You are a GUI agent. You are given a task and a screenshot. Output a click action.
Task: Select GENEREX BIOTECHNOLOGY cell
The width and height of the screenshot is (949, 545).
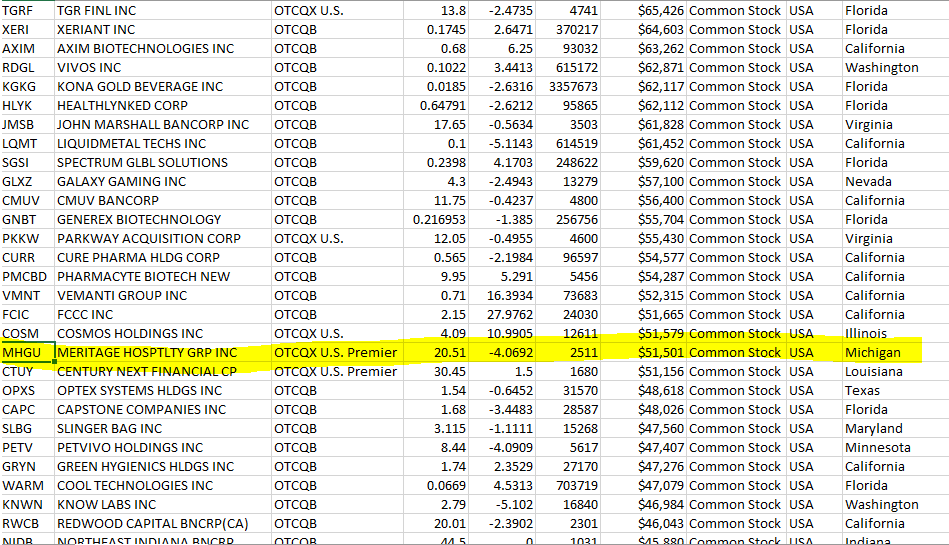tap(163, 219)
